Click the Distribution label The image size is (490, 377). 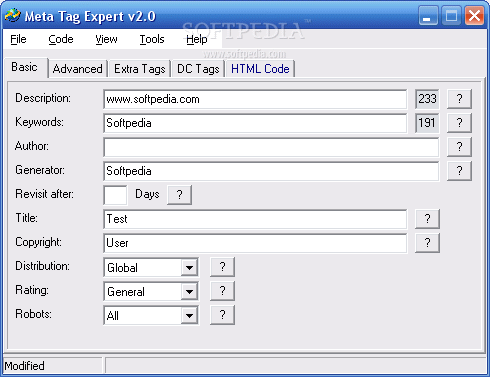point(43,266)
